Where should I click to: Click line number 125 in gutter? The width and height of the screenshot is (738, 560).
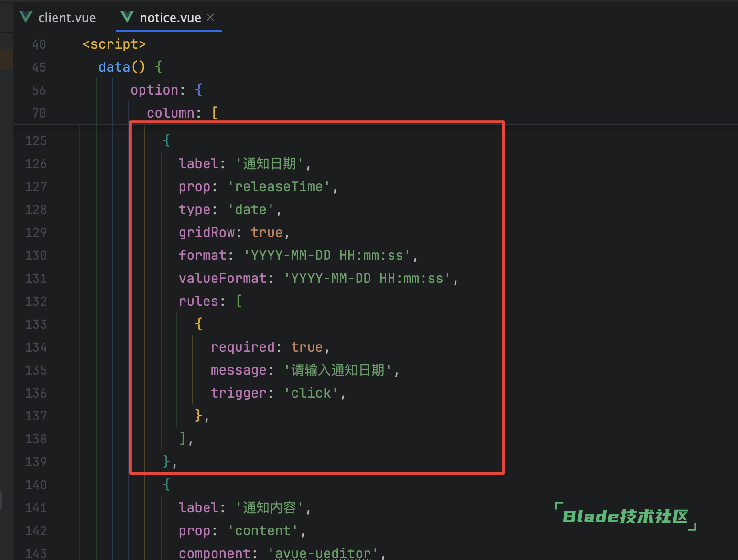tap(36, 141)
